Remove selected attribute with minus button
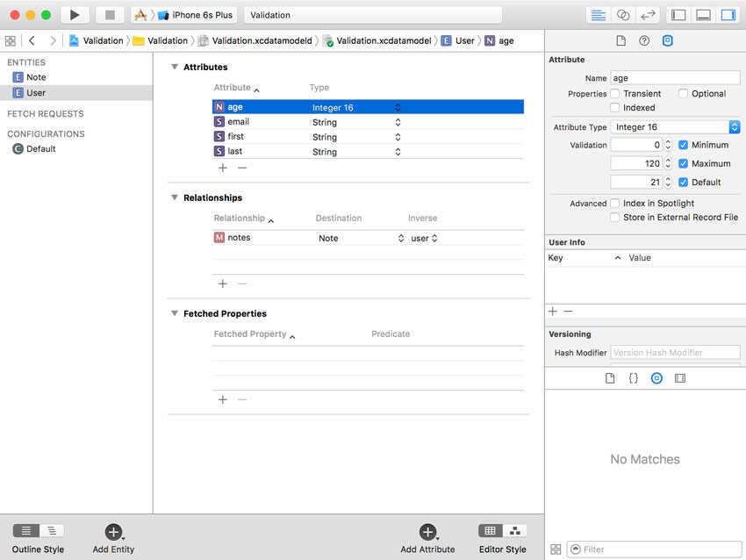The width and height of the screenshot is (746, 560). (242, 168)
